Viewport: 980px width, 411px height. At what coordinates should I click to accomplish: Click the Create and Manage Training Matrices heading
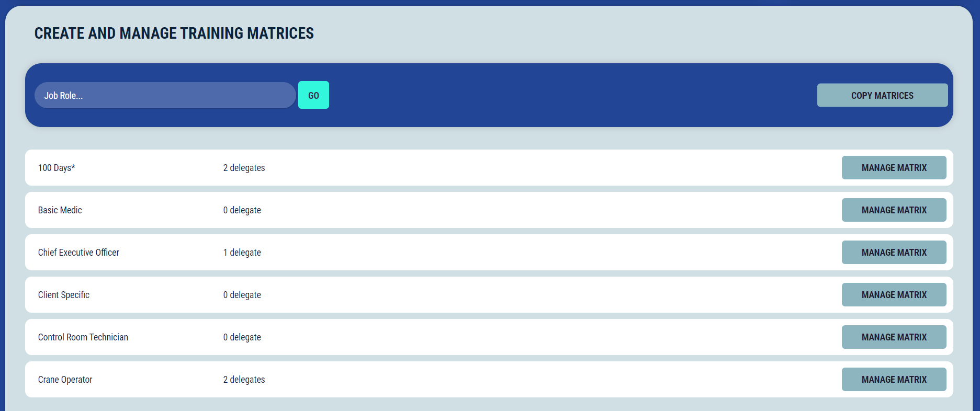(x=174, y=33)
